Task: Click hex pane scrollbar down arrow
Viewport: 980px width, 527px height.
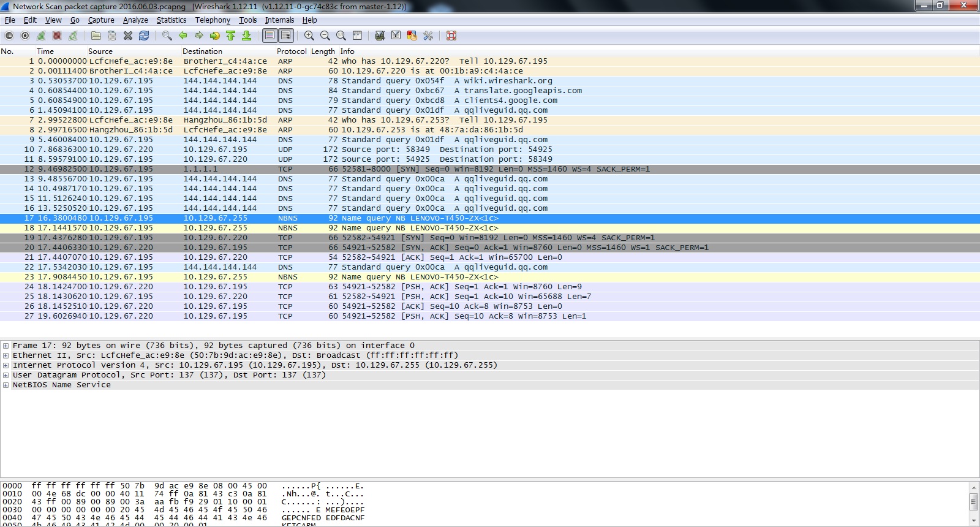Action: (974, 521)
